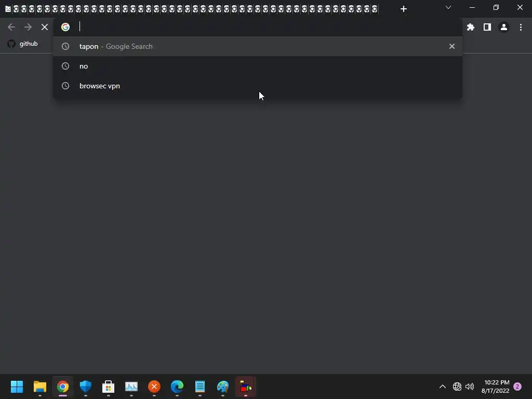This screenshot has width=532, height=399.
Task: Select the 'browsec vpn' suggestion
Action: [258, 86]
